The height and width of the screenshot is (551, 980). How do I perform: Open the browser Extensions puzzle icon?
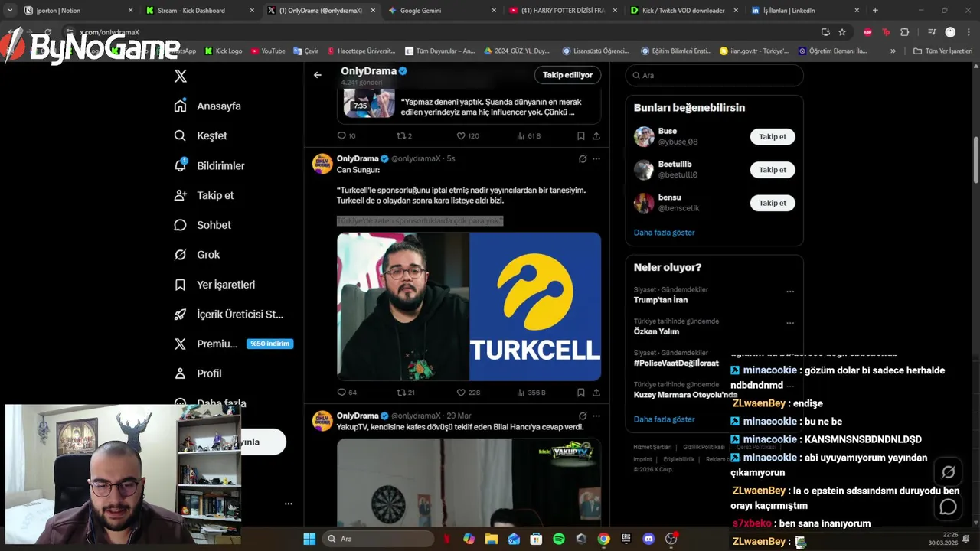click(905, 32)
